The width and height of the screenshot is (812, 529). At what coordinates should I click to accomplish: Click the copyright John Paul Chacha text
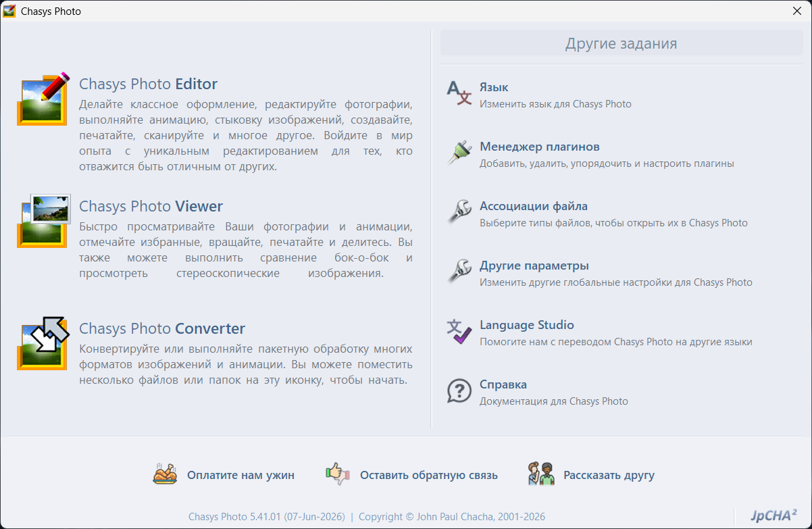452,517
